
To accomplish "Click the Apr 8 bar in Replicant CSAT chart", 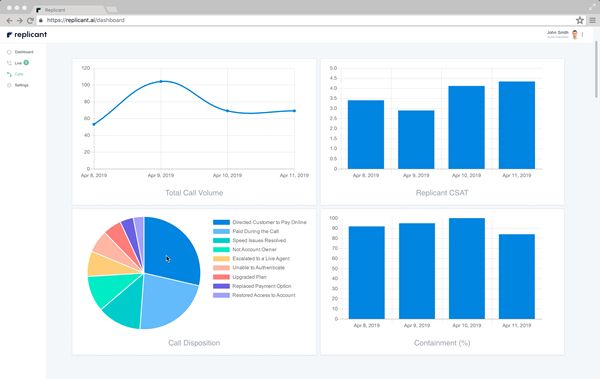I will (366, 134).
